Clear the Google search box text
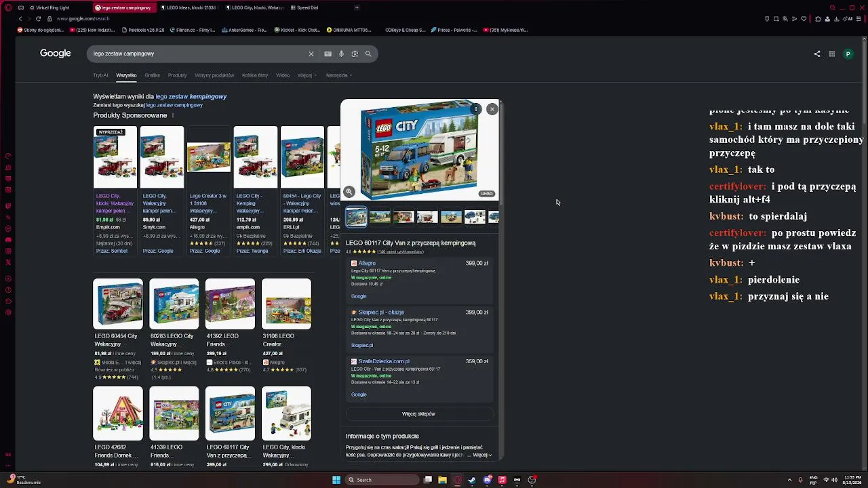 point(311,54)
